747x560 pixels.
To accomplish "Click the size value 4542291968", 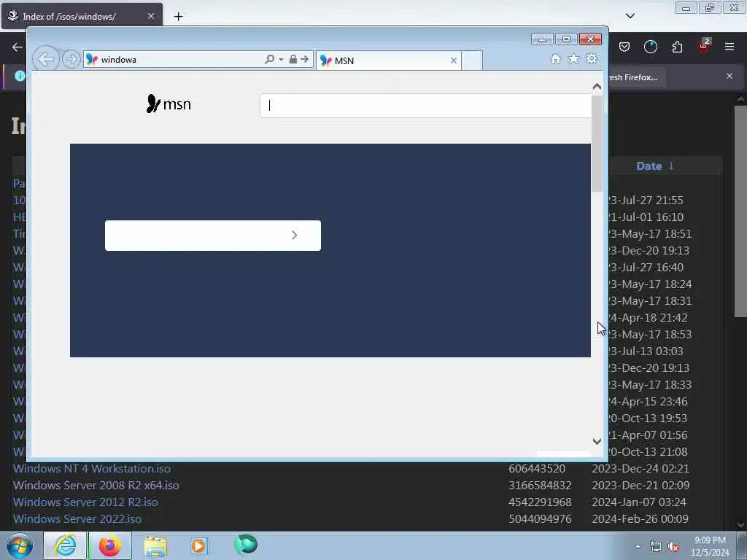I will (540, 502).
